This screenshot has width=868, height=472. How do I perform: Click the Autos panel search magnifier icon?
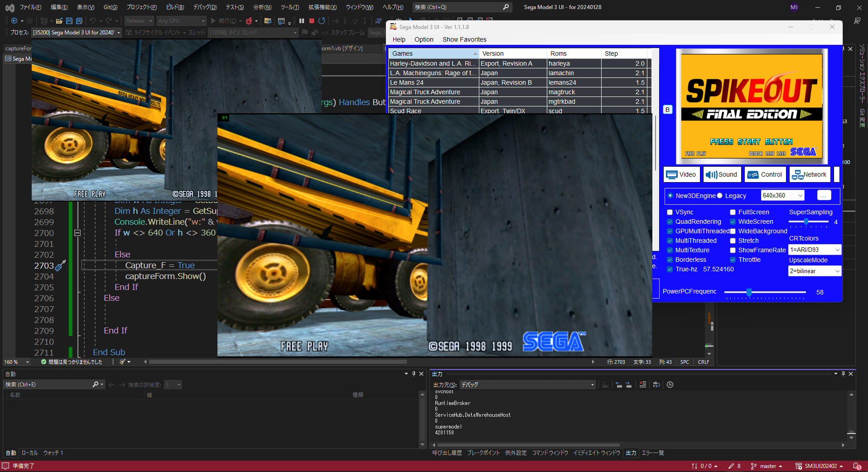[96, 385]
